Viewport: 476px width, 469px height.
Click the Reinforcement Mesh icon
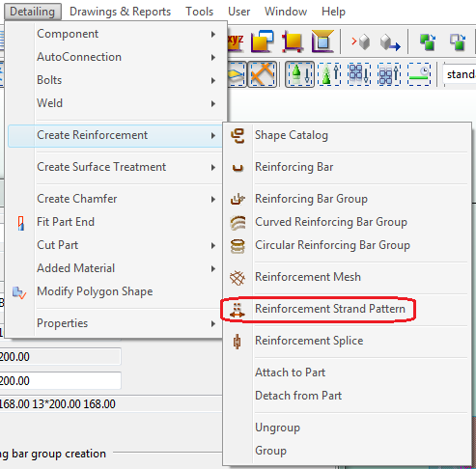tap(238, 278)
